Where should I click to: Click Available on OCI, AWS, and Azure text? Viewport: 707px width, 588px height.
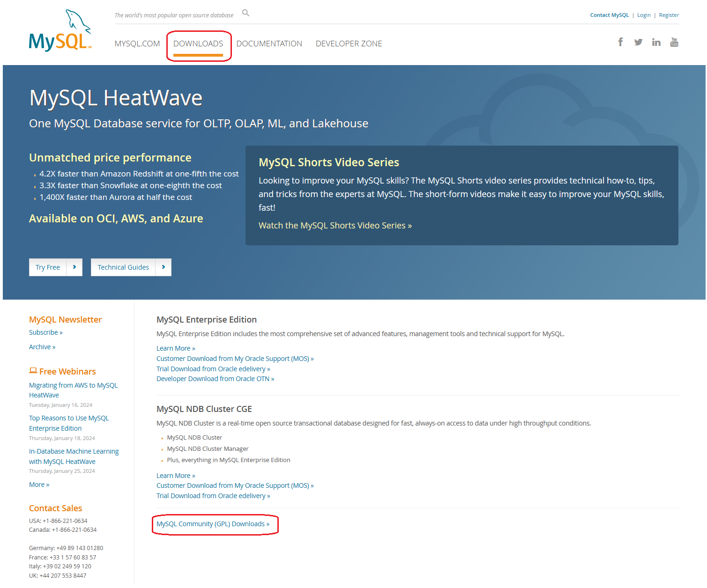point(116,218)
